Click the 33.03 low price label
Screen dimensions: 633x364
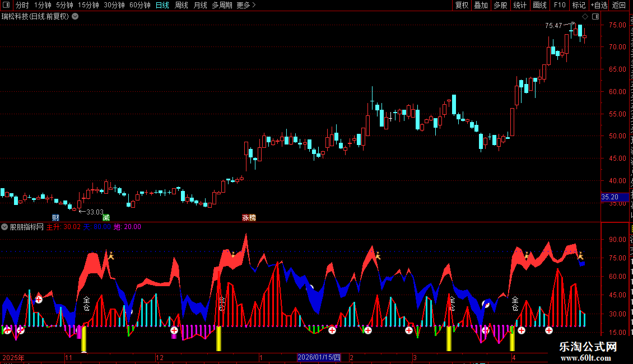pos(95,212)
